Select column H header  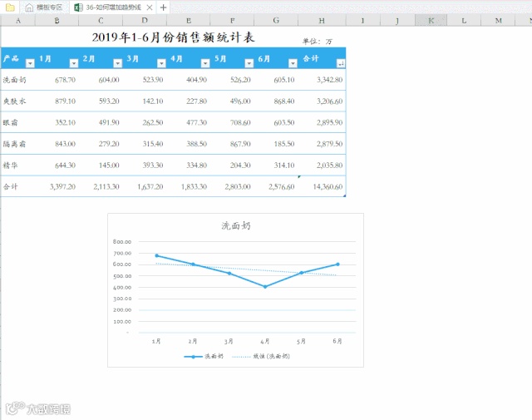click(x=322, y=21)
